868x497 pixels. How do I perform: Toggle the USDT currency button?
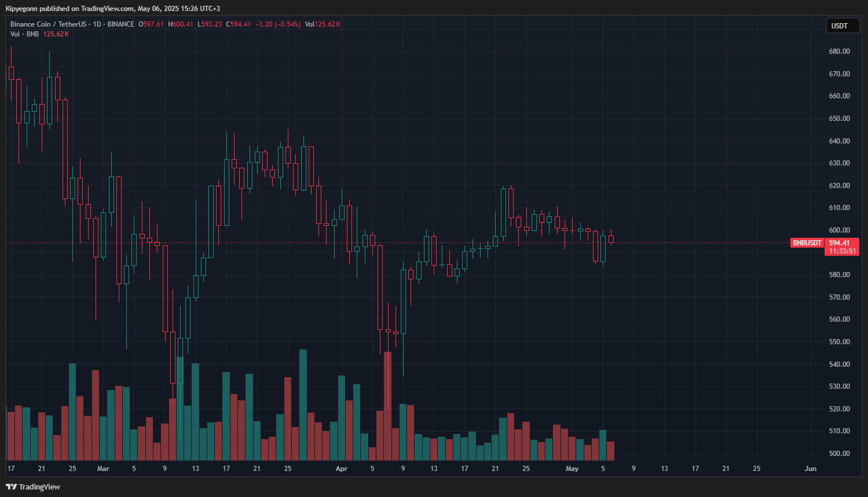coord(843,25)
